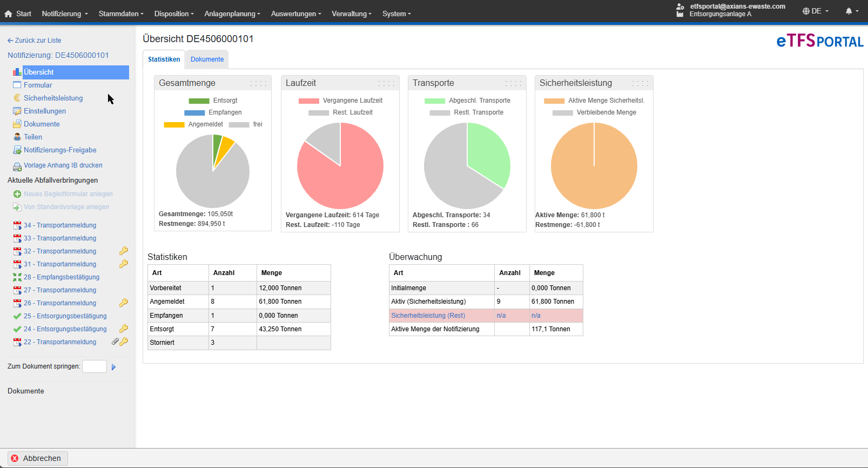
Task: Open the Stammdaten menu
Action: [120, 14]
